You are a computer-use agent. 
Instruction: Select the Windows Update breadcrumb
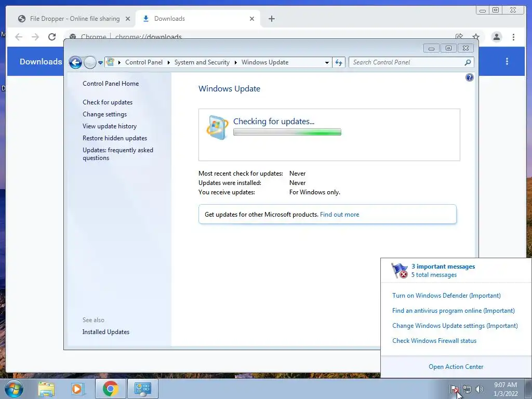265,62
